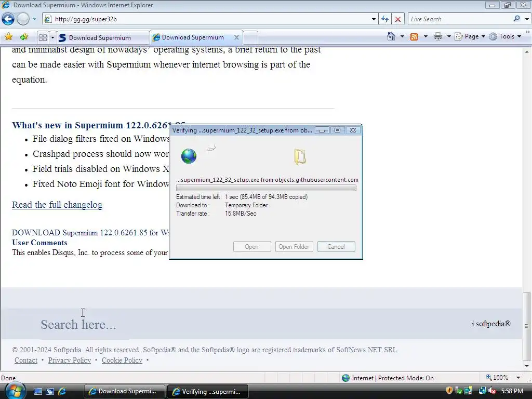
Task: Show more toolbar commands chevron
Action: (x=528, y=32)
